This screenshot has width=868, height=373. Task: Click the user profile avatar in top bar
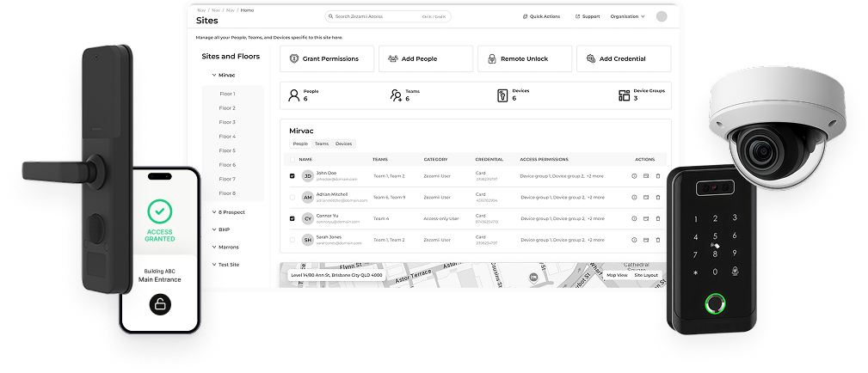661,16
